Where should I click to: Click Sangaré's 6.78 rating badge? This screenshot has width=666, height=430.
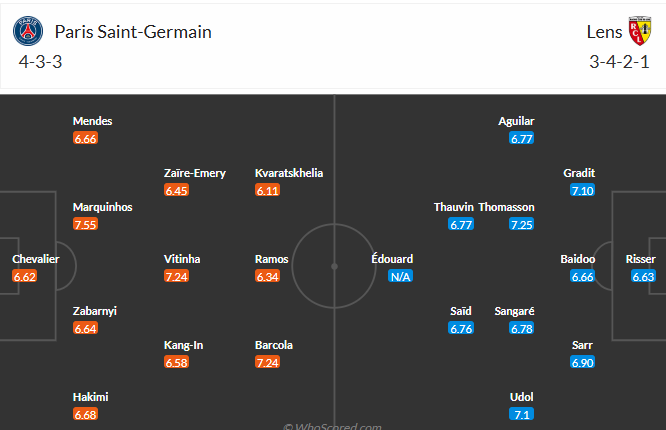click(x=522, y=328)
